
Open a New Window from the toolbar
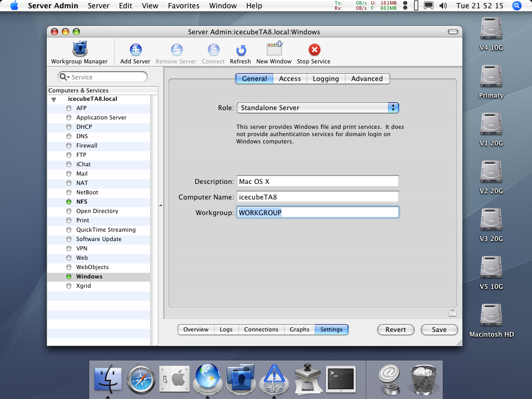tap(274, 48)
